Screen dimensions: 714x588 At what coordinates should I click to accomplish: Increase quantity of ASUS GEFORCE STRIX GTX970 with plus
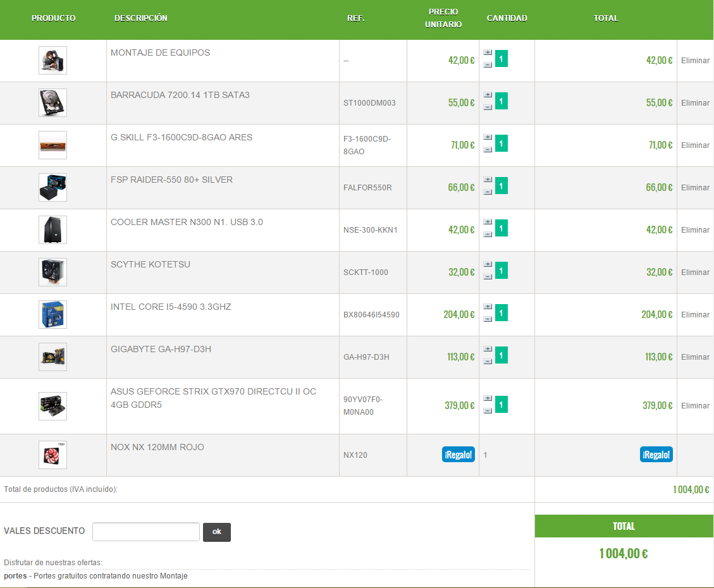click(488, 398)
